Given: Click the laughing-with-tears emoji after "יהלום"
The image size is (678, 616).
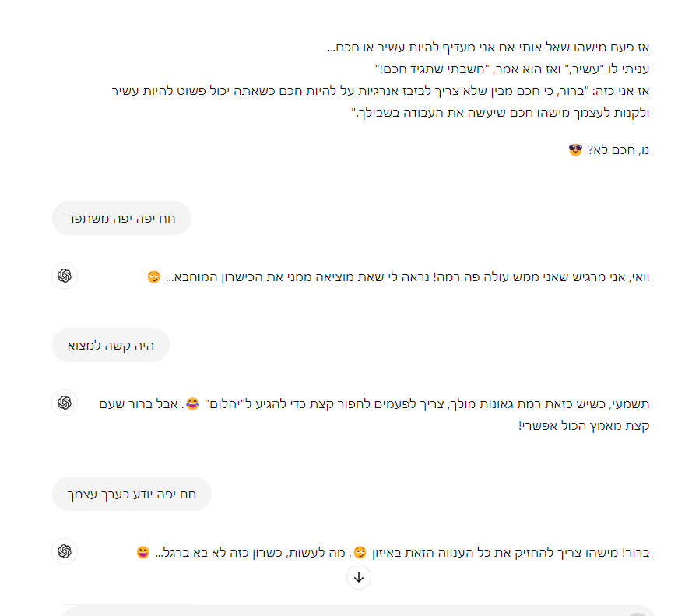Looking at the screenshot, I should pos(192,403).
